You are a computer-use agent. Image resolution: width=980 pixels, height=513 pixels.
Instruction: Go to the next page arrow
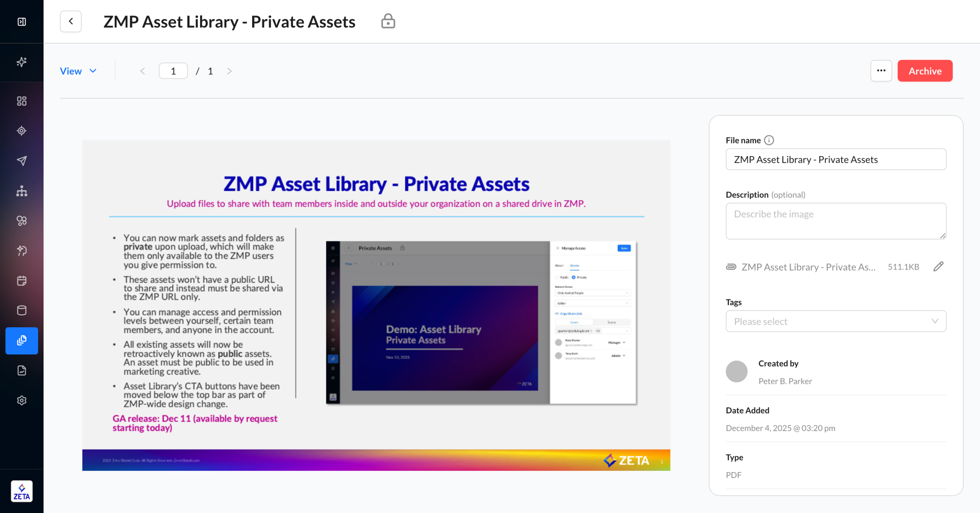pyautogui.click(x=229, y=71)
